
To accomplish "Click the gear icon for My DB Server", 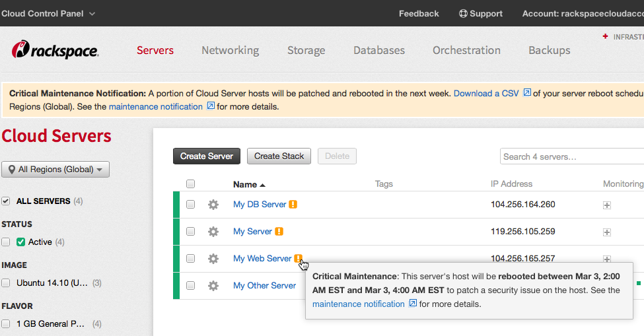I will [213, 205].
